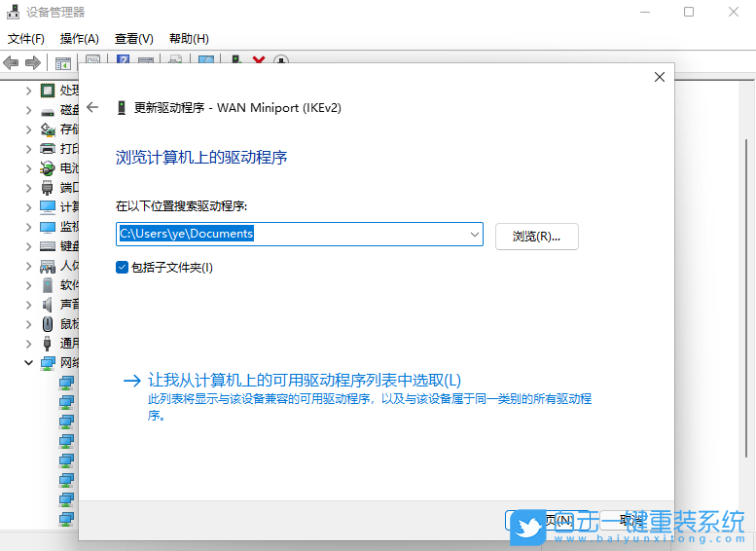Click the sound speaker category icon (声音)
756x551 pixels.
(x=48, y=305)
